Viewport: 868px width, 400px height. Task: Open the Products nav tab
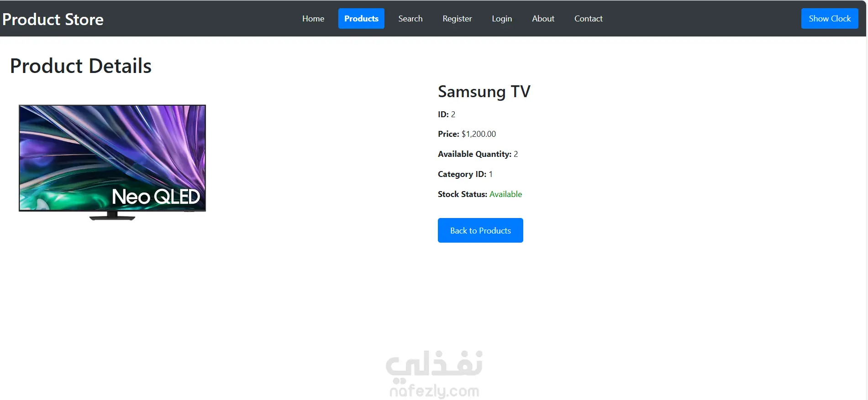coord(361,19)
